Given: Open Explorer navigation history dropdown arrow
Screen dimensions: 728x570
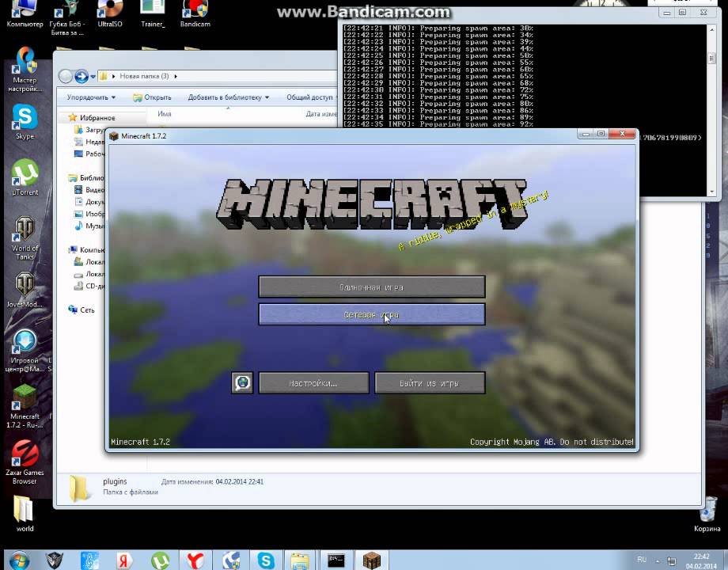Looking at the screenshot, I should tap(93, 77).
